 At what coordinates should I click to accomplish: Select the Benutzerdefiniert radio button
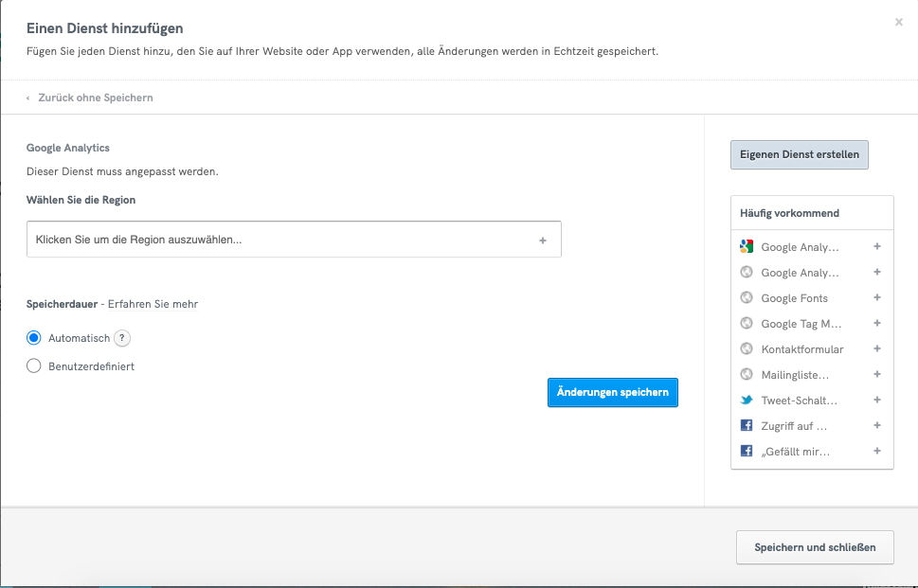(x=34, y=365)
